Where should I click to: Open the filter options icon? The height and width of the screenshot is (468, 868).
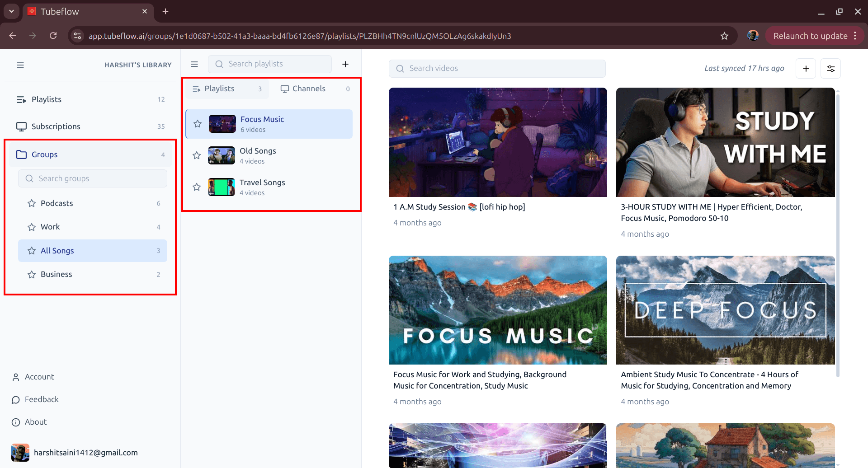pos(830,68)
